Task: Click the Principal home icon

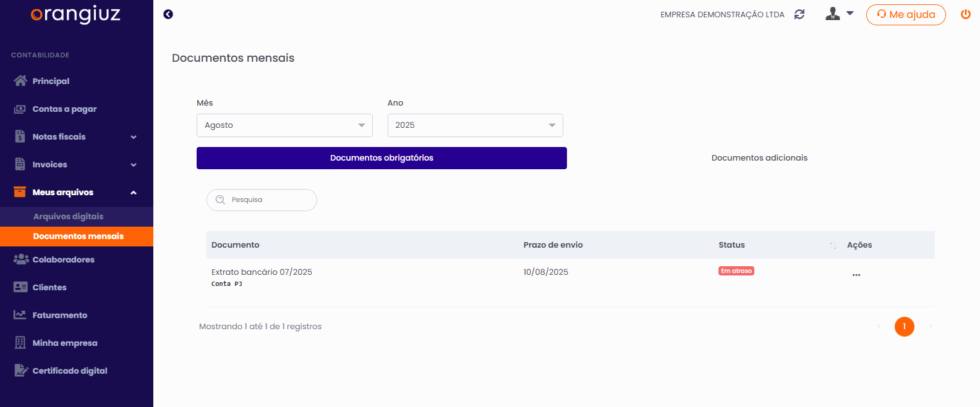Action: [20, 81]
